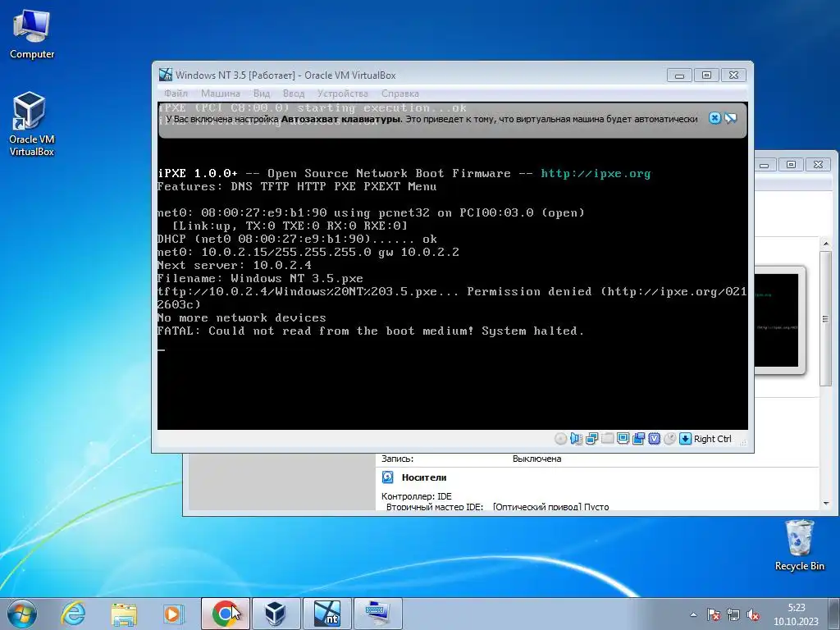Open the Windows Start menu
This screenshot has height=630, width=840.
[21, 614]
